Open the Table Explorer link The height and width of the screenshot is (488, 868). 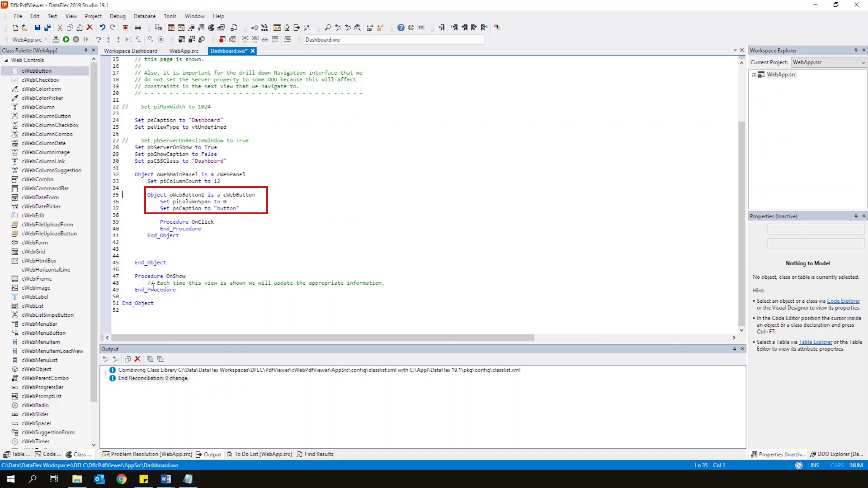[x=815, y=342]
